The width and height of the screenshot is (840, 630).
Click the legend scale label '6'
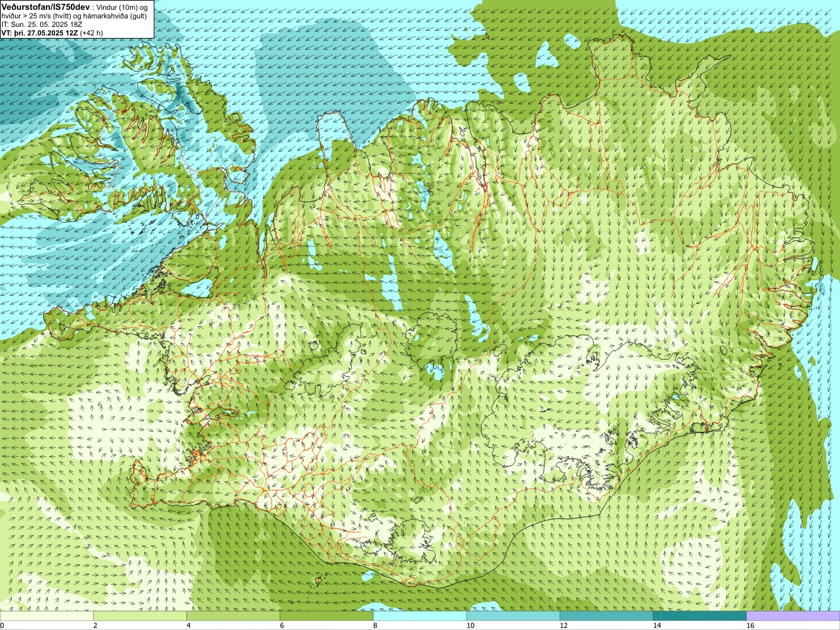(282, 625)
